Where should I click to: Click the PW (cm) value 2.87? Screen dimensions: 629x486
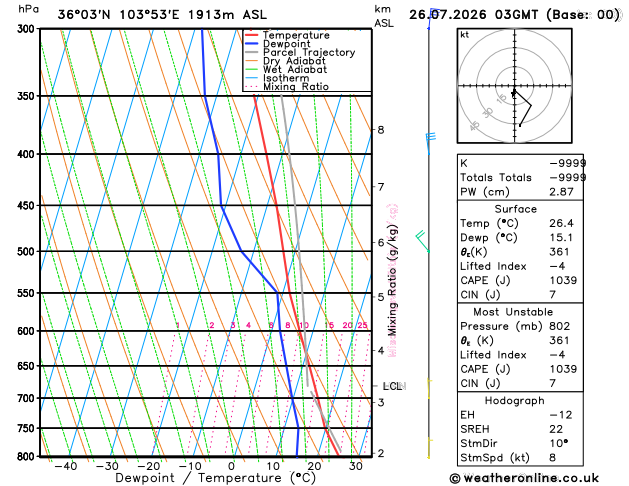coord(561,192)
